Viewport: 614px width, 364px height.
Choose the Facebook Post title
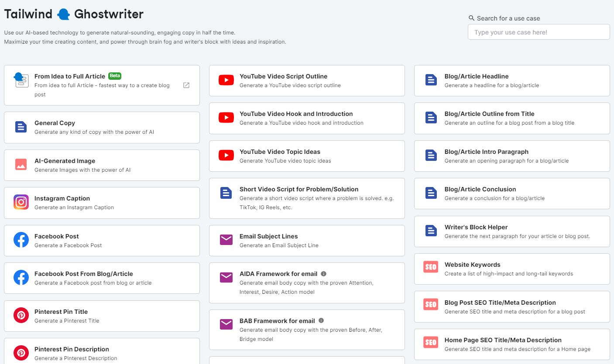pyautogui.click(x=57, y=236)
